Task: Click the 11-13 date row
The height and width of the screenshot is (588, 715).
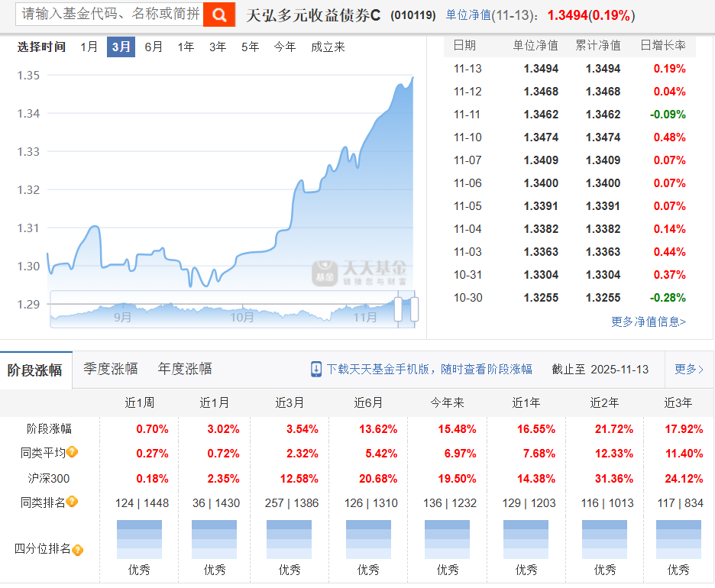Action: pyautogui.click(x=570, y=69)
